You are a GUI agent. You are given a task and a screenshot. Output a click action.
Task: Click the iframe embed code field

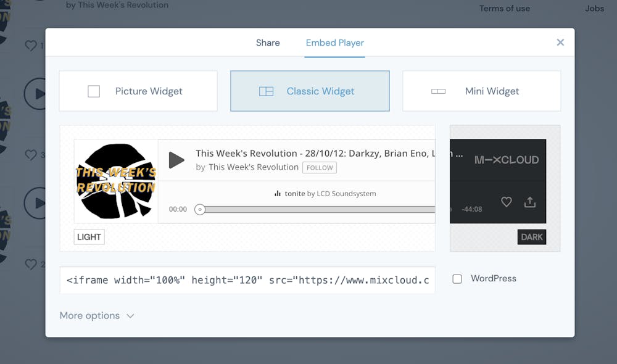(247, 280)
